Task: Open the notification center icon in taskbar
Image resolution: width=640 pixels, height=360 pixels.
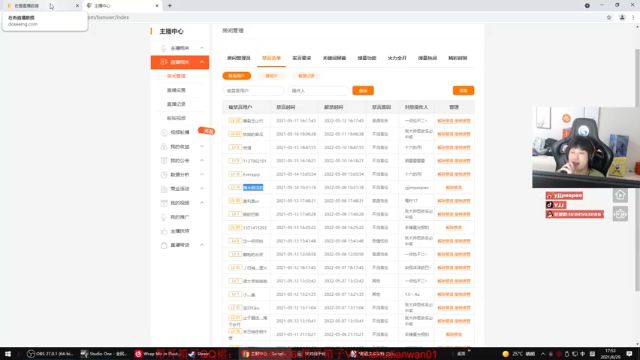Action: (x=629, y=354)
